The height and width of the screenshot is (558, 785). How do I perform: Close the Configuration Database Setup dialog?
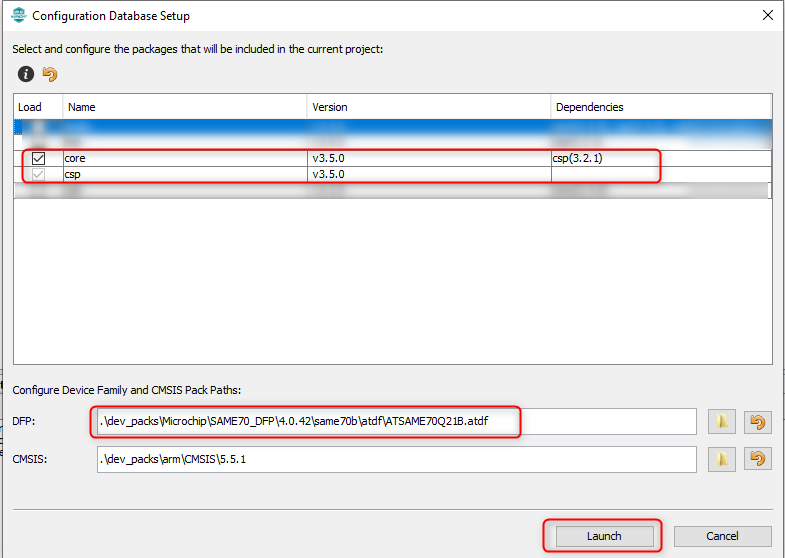pos(767,16)
